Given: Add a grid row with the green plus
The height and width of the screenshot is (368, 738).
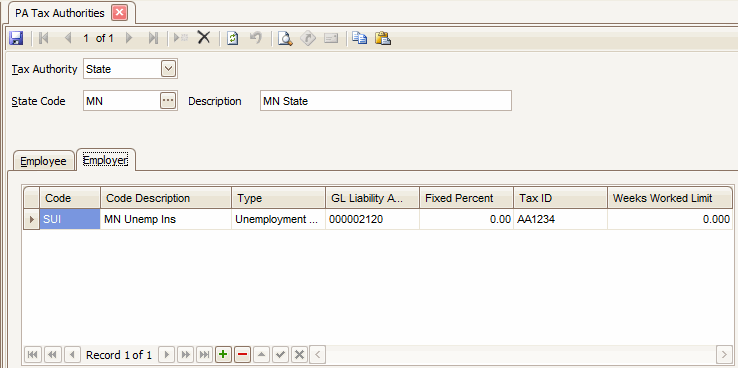Looking at the screenshot, I should click(223, 354).
